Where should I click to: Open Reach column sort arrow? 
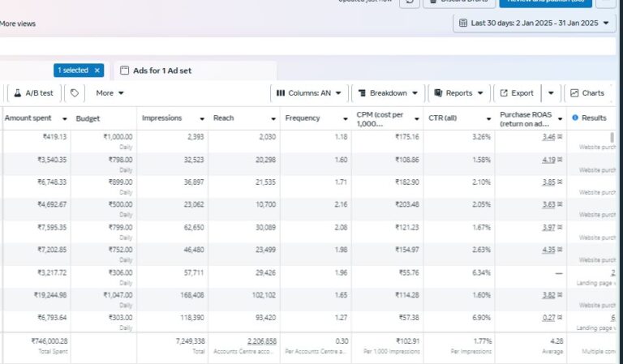(x=273, y=118)
